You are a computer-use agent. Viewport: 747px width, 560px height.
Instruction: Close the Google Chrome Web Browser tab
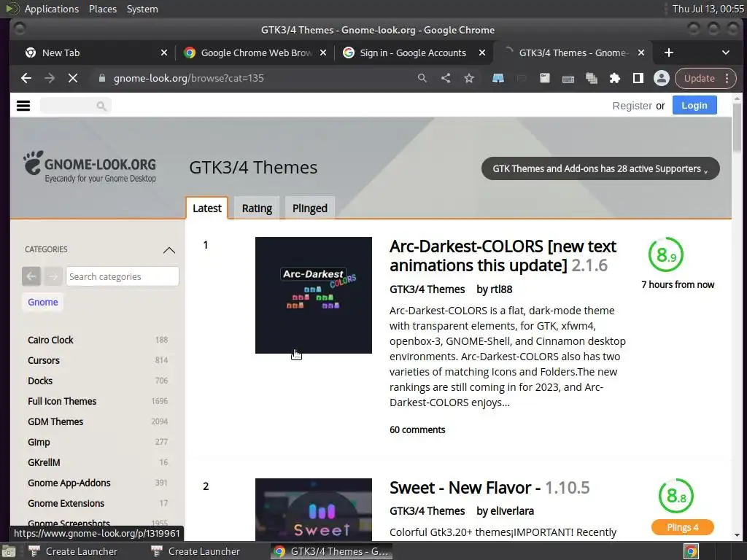coord(323,52)
